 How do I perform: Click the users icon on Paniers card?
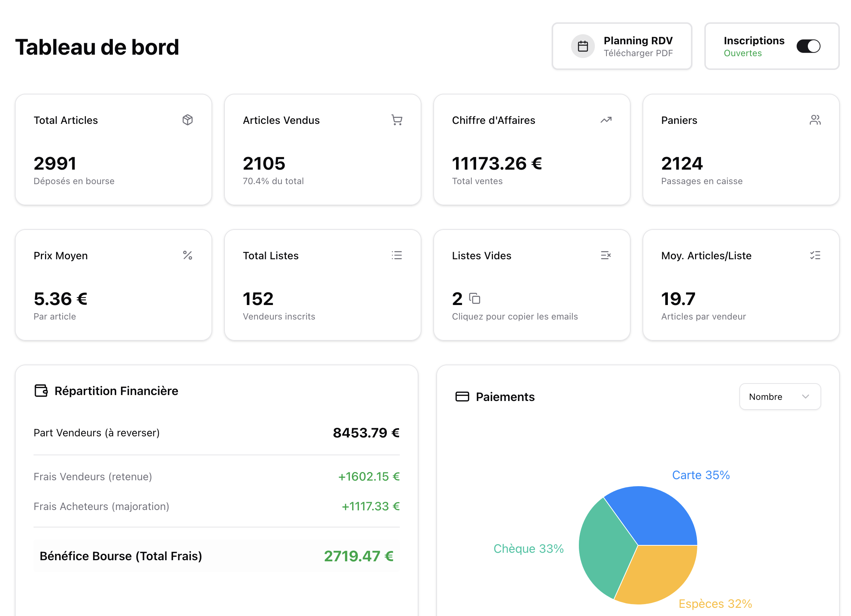pyautogui.click(x=815, y=120)
